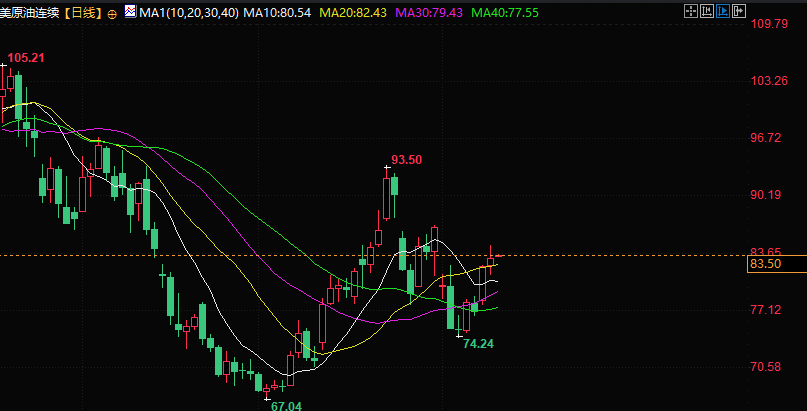Click the 74.24 low price label
The width and height of the screenshot is (807, 411).
click(x=478, y=344)
